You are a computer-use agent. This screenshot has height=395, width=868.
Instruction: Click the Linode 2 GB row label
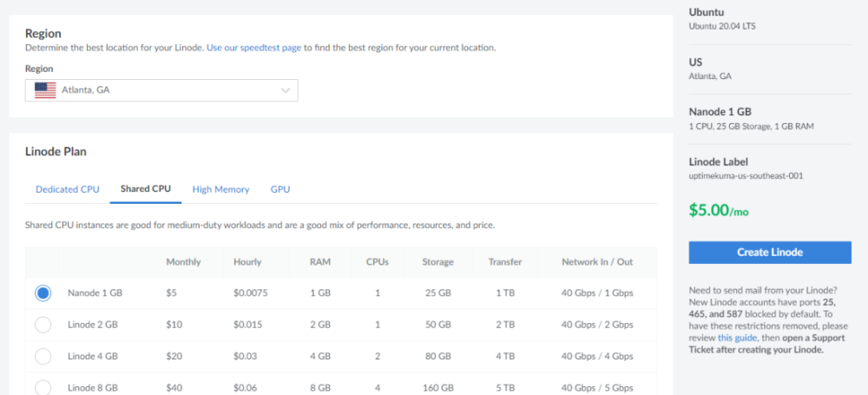(92, 325)
